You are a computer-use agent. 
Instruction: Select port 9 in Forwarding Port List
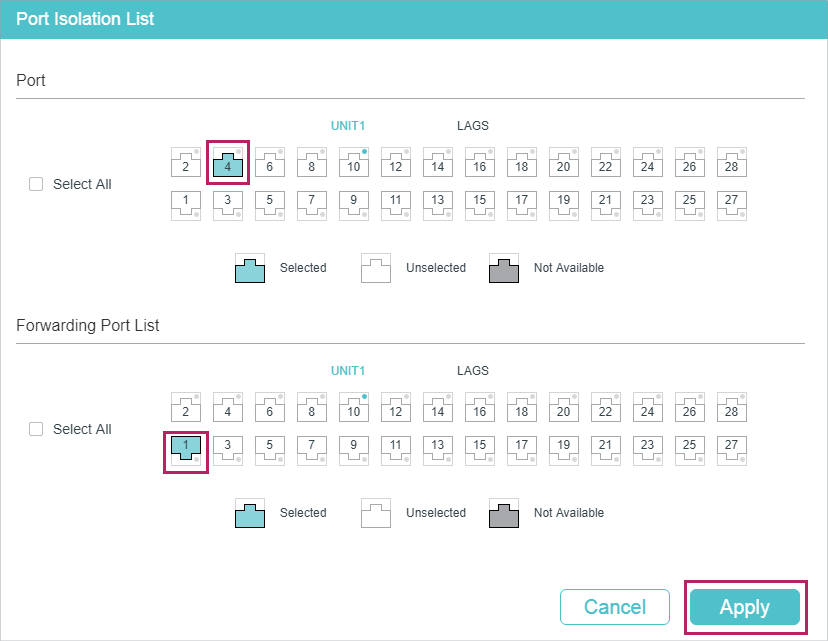[x=354, y=450]
